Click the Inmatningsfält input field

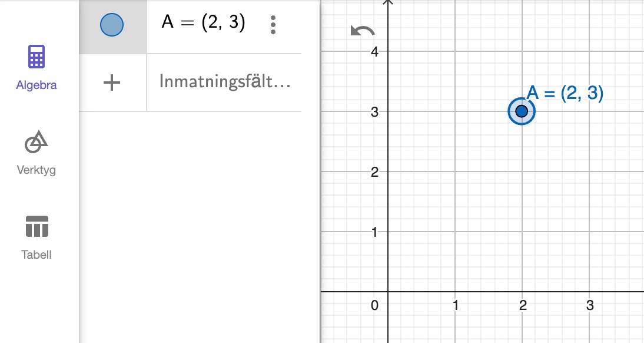[224, 82]
